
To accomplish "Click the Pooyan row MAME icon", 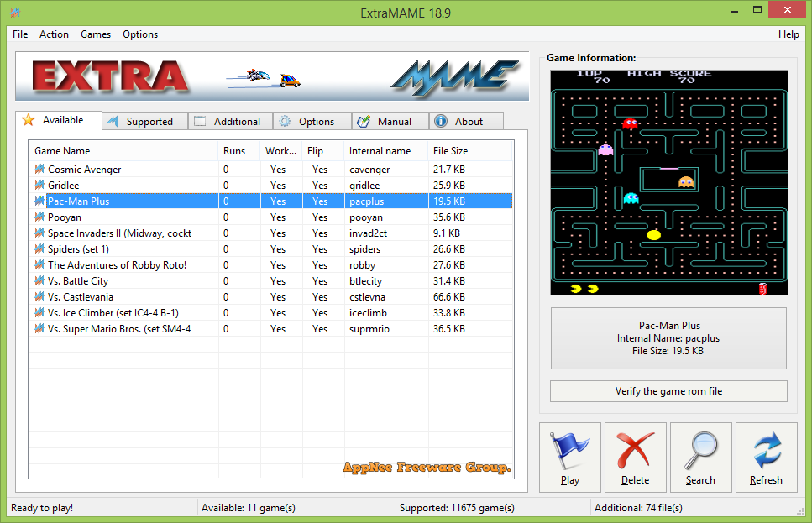I will (x=39, y=217).
